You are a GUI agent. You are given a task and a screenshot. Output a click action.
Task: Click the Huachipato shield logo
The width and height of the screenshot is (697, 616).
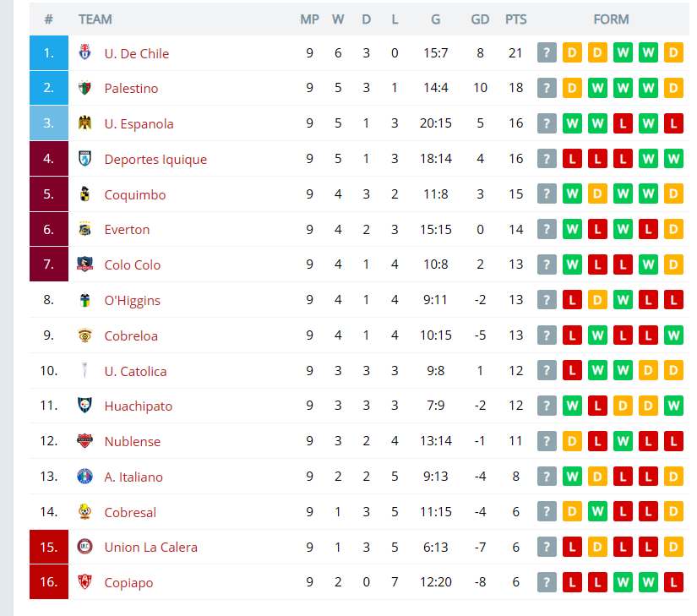[x=84, y=405]
